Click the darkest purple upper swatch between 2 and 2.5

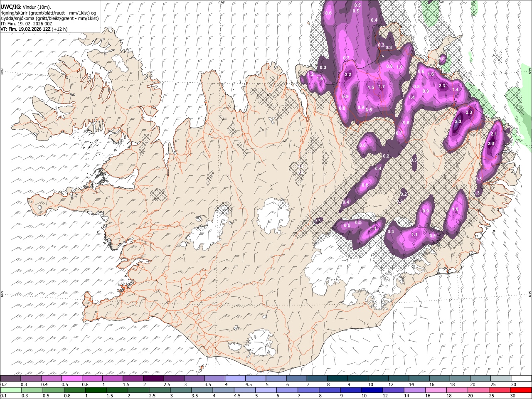(x=153, y=378)
